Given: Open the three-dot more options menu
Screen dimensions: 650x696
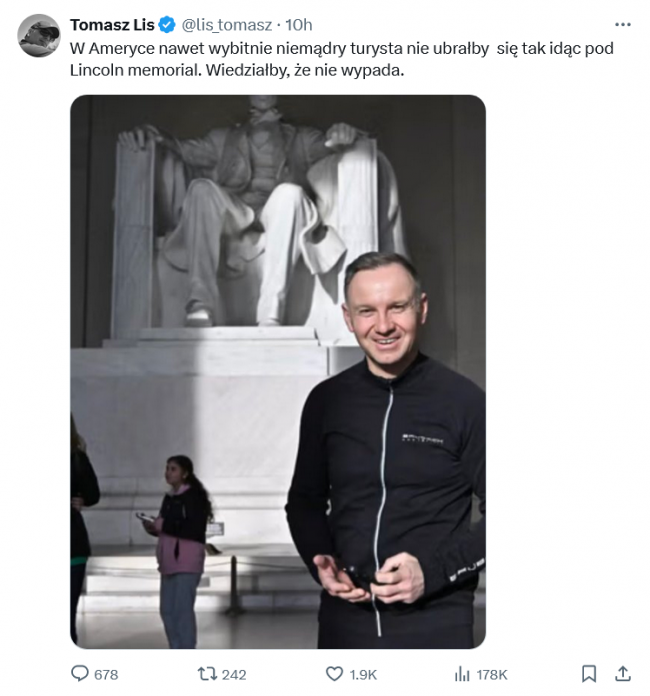Looking at the screenshot, I should pyautogui.click(x=622, y=24).
